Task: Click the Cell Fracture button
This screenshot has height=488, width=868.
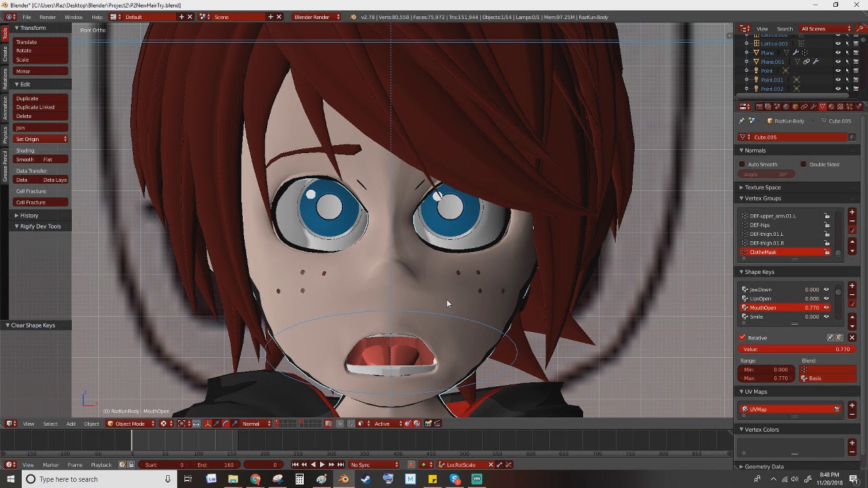Action: (41, 202)
